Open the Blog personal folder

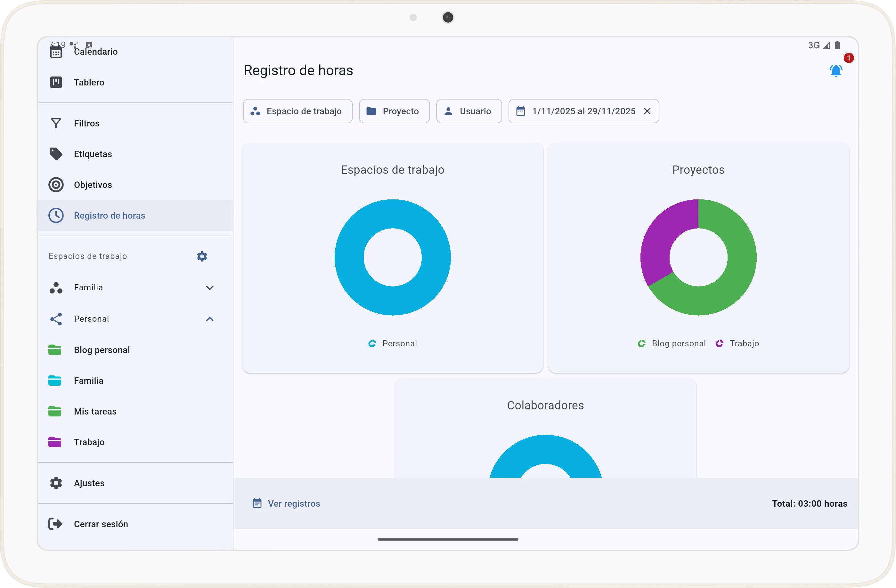click(56, 350)
